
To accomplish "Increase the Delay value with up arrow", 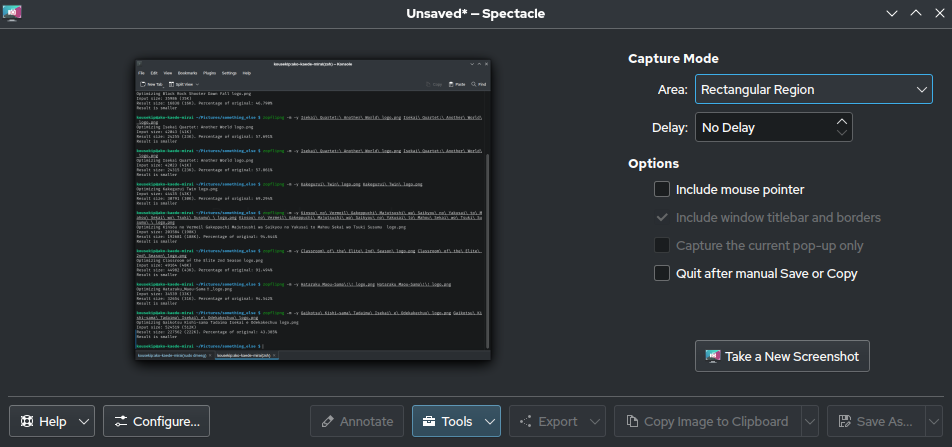I will pyautogui.click(x=842, y=121).
